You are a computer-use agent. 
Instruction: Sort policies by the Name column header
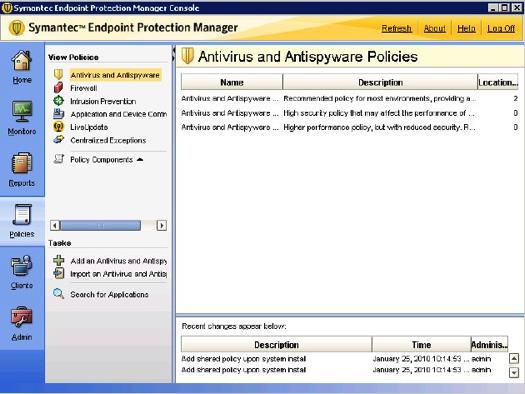[232, 82]
